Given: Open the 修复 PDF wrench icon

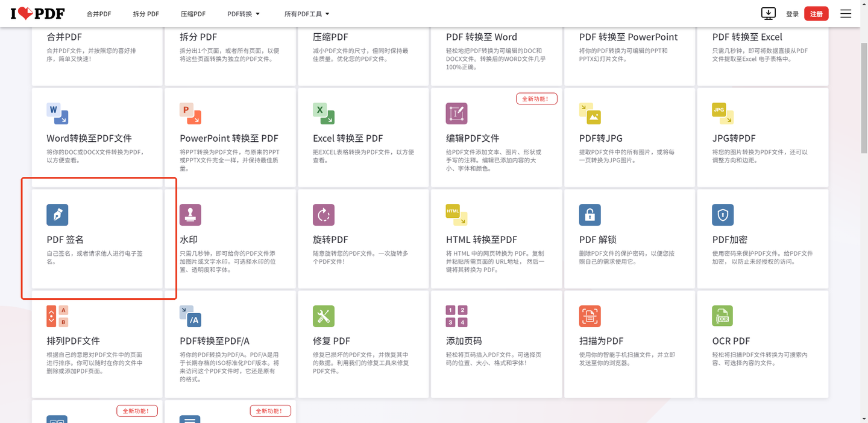Looking at the screenshot, I should pos(324,316).
